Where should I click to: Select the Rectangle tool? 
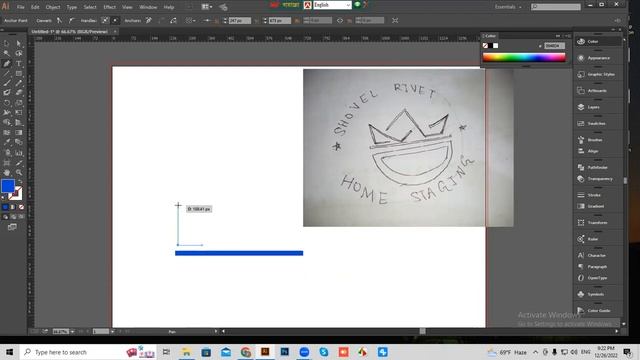click(x=19, y=73)
